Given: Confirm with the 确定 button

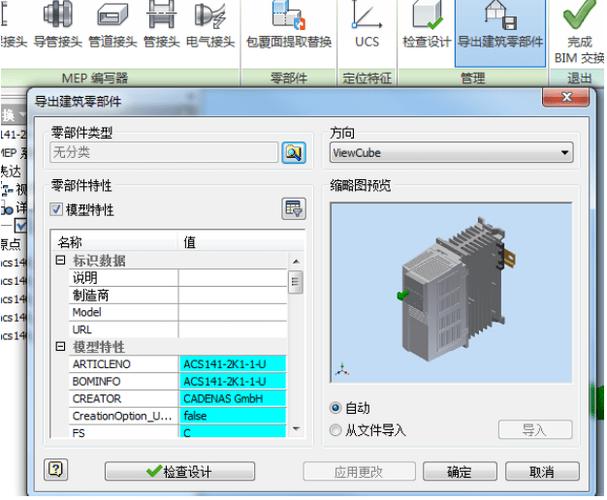Looking at the screenshot, I should pos(460,471).
